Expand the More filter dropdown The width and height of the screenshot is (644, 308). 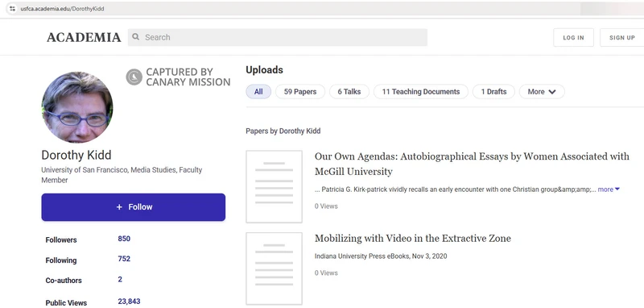tap(542, 92)
